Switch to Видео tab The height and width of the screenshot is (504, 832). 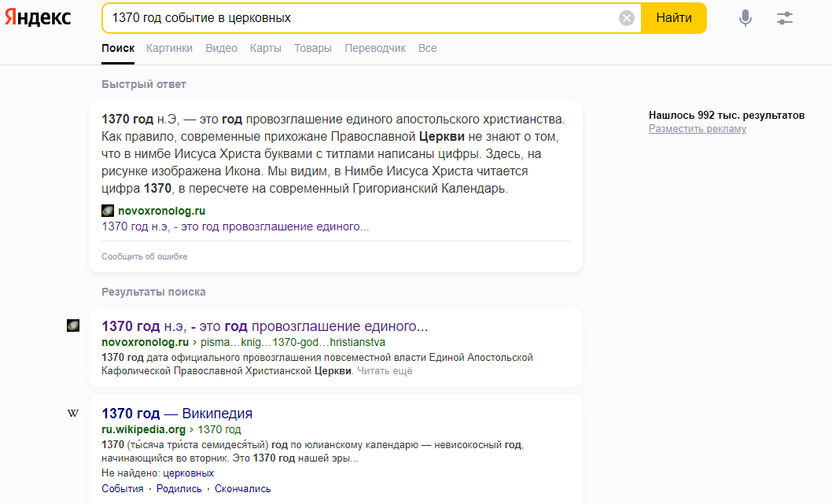coord(221,48)
